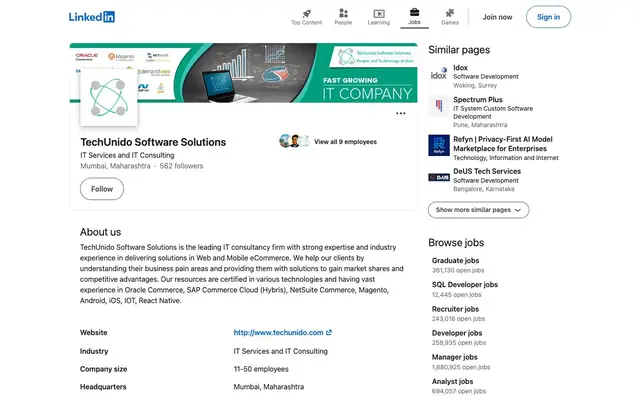
Task: Click 'Mumbai, Maharashtra' headquarters value
Action: (x=269, y=387)
